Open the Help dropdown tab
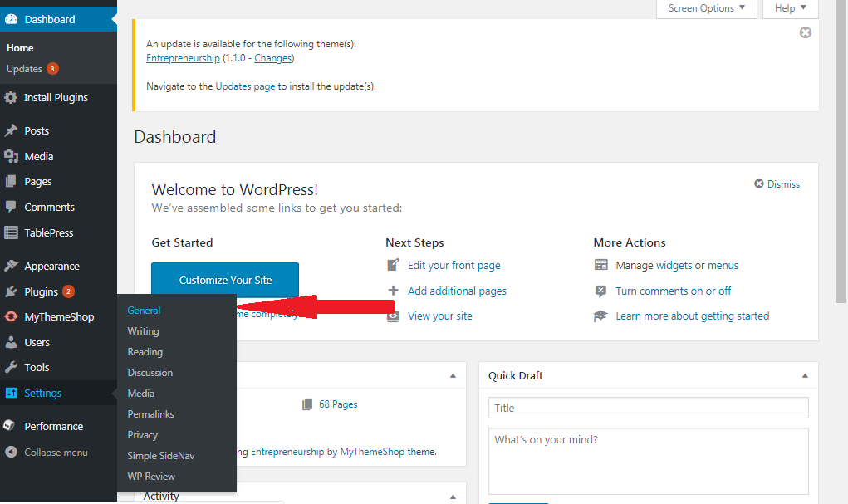 click(x=790, y=8)
